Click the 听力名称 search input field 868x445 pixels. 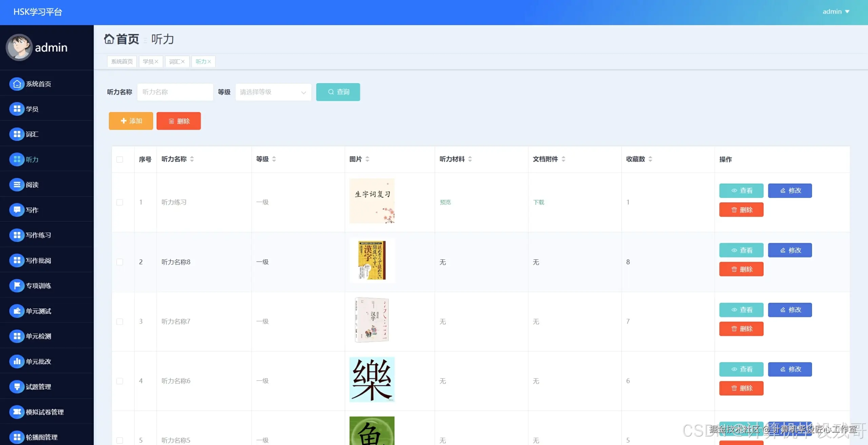pyautogui.click(x=175, y=92)
